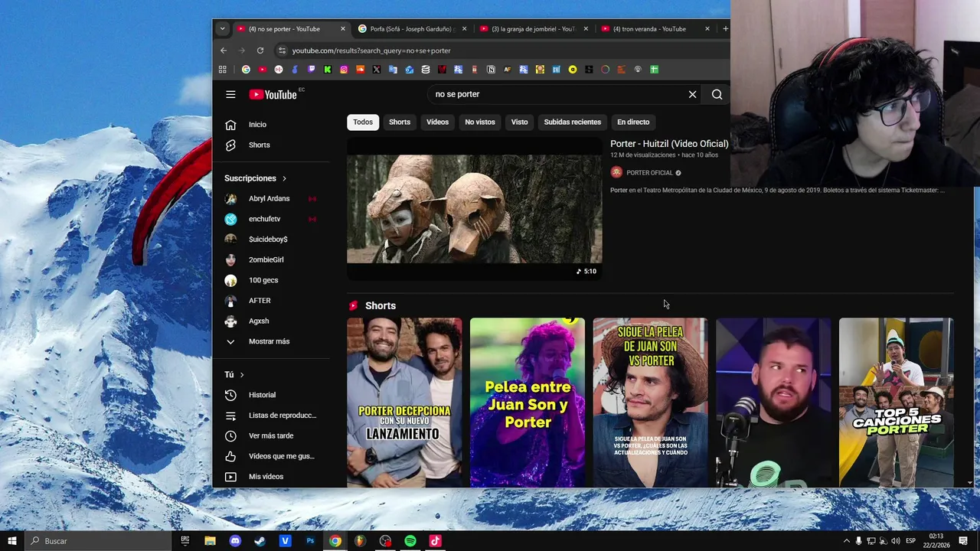Switch to the tron veranda YouTube tab
This screenshot has height=551, width=980.
[655, 29]
